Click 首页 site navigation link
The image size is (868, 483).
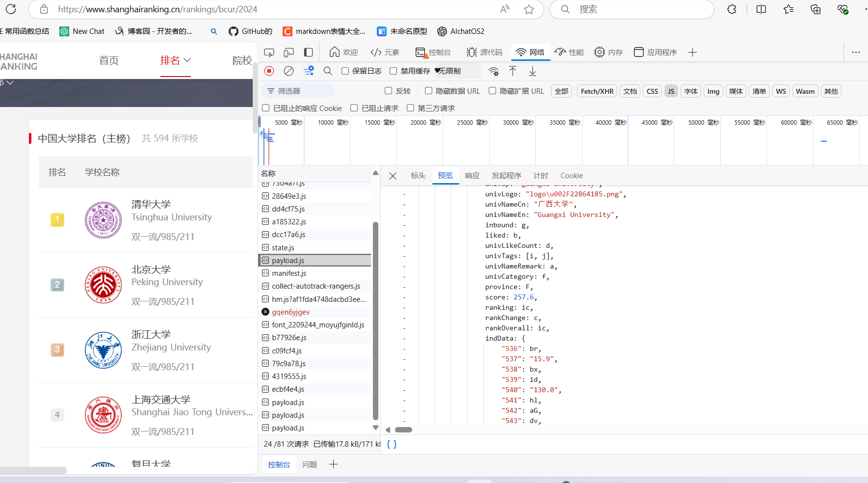click(x=109, y=60)
